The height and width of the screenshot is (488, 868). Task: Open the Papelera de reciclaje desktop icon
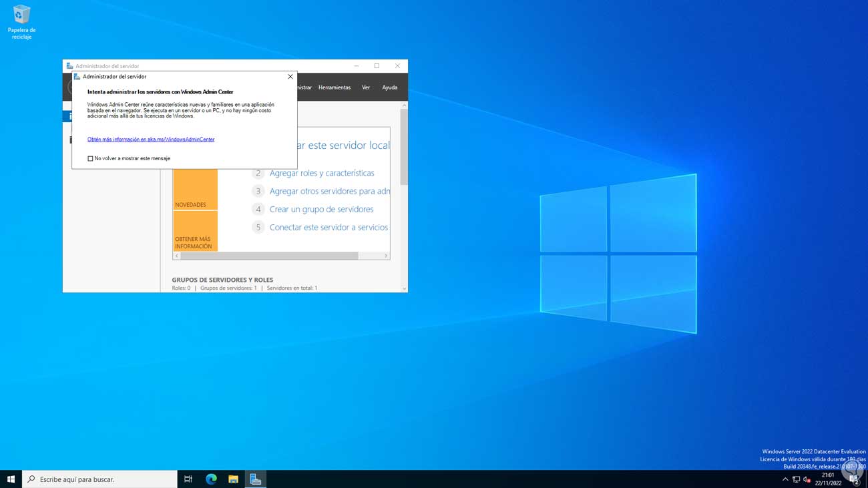coord(21,22)
